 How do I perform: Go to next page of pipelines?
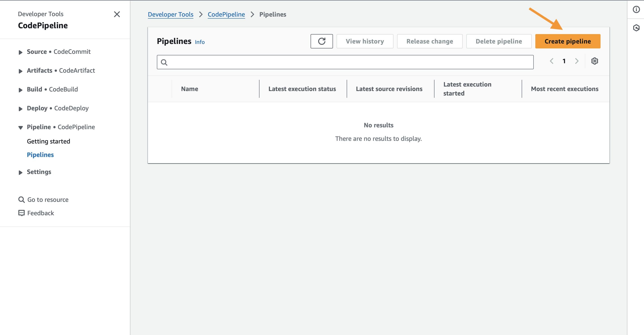[x=577, y=61]
